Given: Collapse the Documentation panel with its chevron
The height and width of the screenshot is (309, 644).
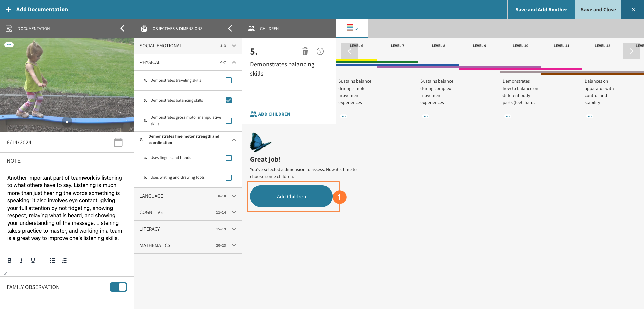Looking at the screenshot, I should coord(122,28).
